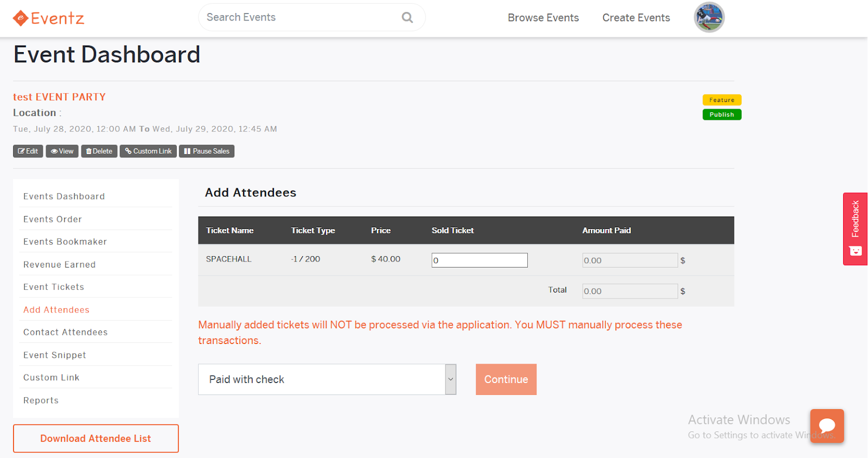This screenshot has width=868, height=458.
Task: Click the Add Attendees section heading
Action: point(251,193)
